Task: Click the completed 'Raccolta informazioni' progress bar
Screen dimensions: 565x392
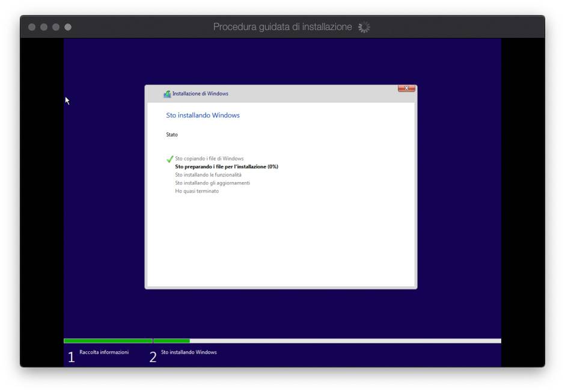Action: (108, 341)
